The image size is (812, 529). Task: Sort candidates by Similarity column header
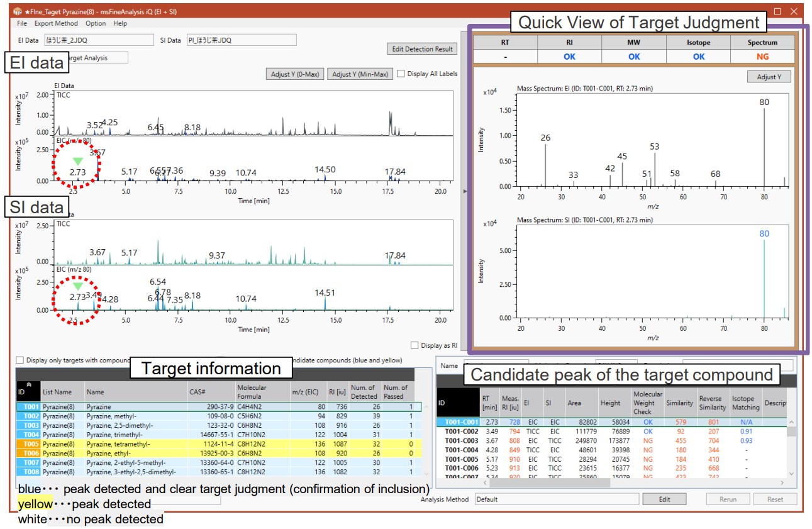coord(679,403)
